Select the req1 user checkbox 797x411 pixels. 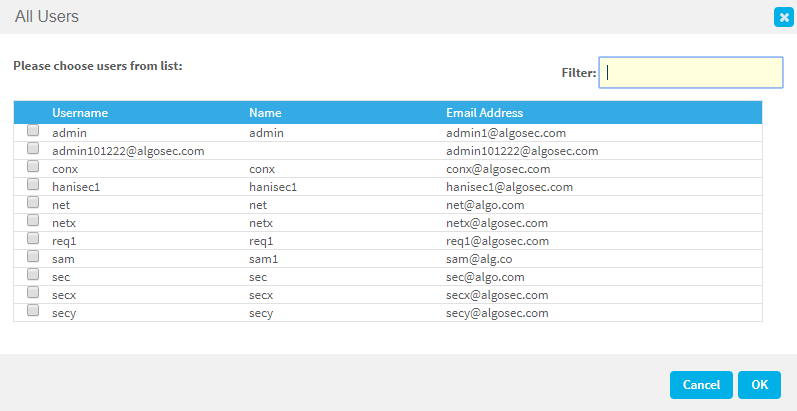[x=33, y=239]
